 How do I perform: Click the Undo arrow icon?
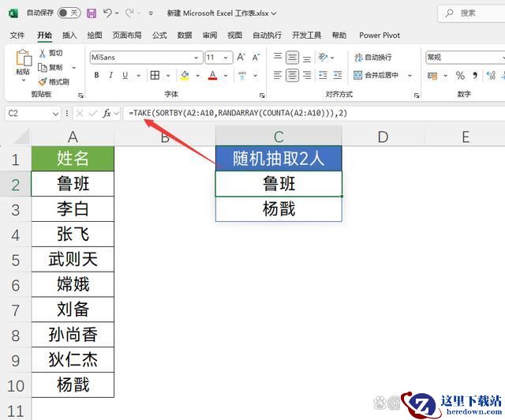click(x=107, y=13)
